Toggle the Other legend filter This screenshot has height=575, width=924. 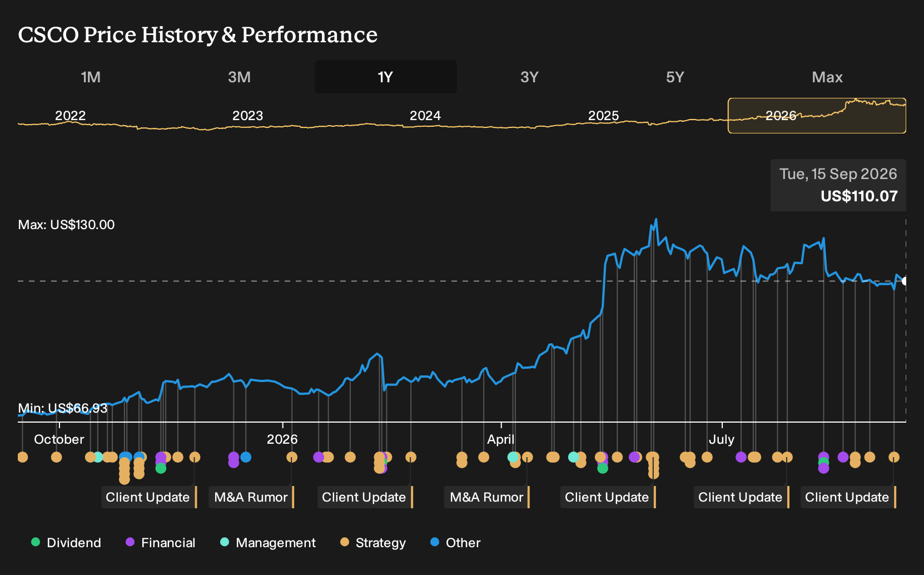(455, 543)
